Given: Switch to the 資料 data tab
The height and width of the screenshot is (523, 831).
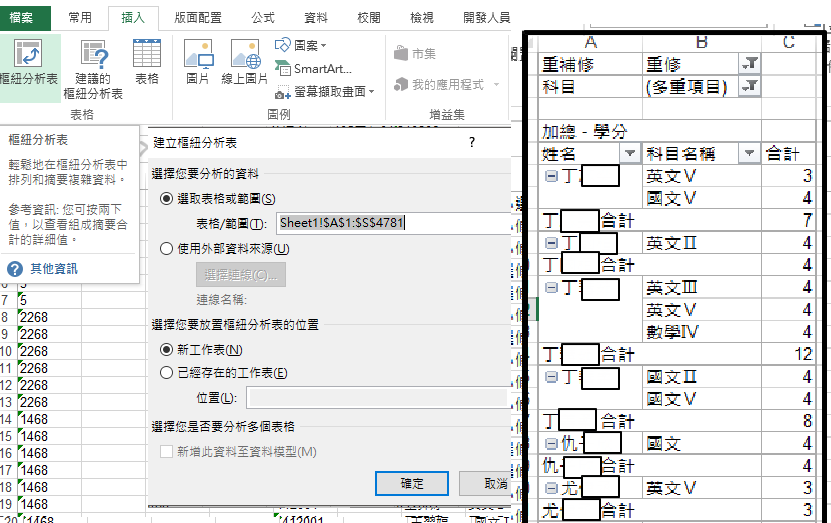Looking at the screenshot, I should (x=316, y=18).
